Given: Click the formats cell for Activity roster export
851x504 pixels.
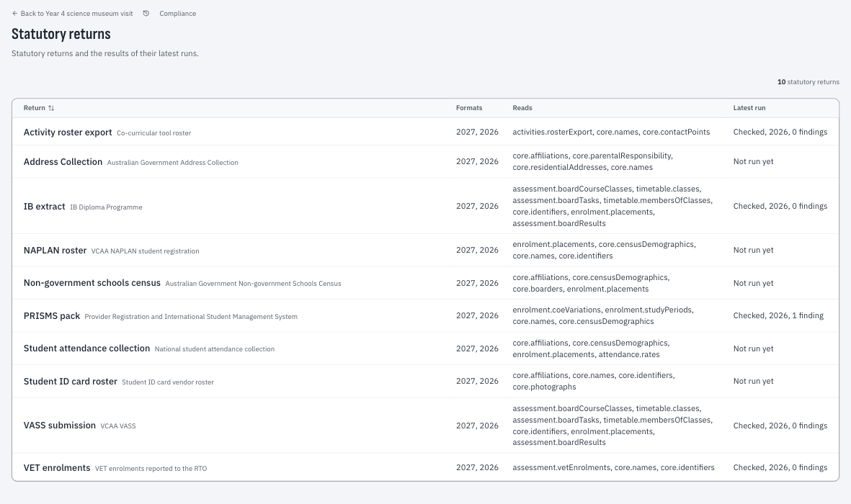Looking at the screenshot, I should click(477, 132).
